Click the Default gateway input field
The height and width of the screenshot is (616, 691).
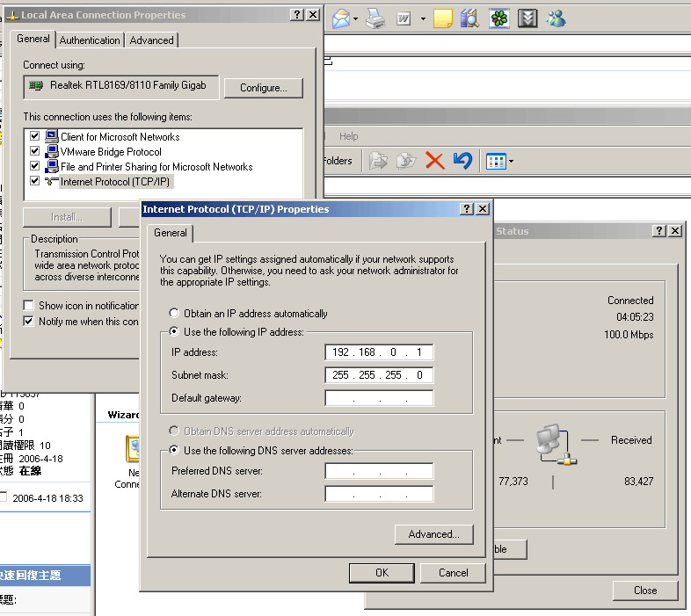pos(379,399)
